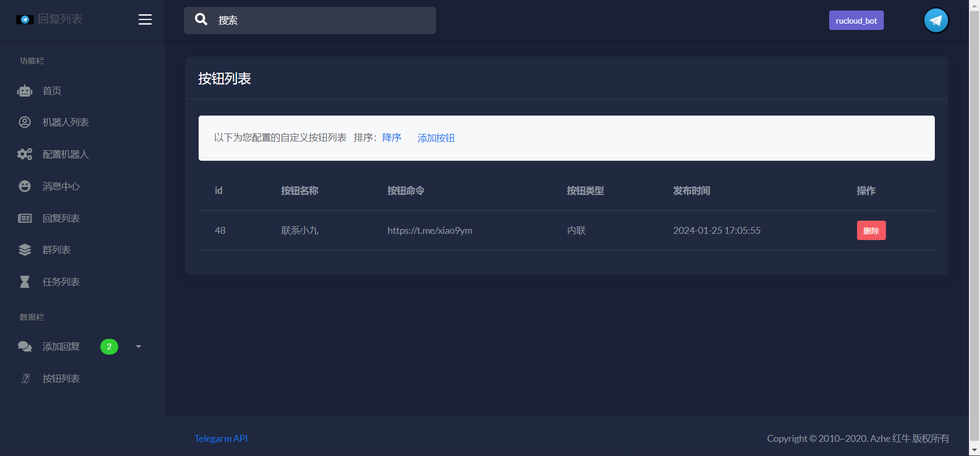
Task: Click the 搜索 search input field
Action: pos(310,20)
